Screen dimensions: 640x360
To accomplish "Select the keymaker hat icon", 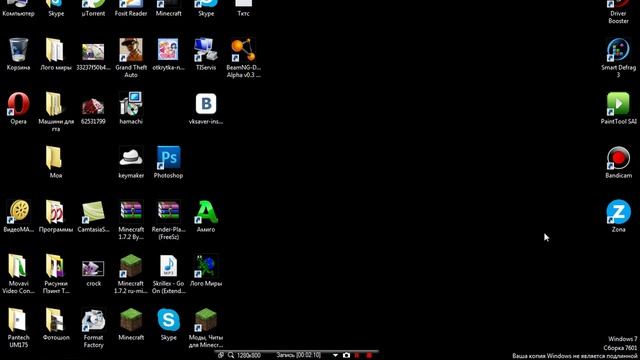I will tap(131, 158).
